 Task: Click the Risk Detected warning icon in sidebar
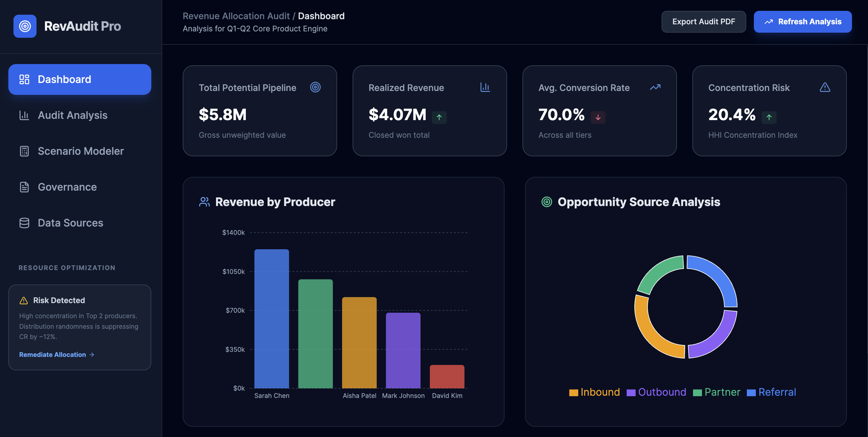24,300
